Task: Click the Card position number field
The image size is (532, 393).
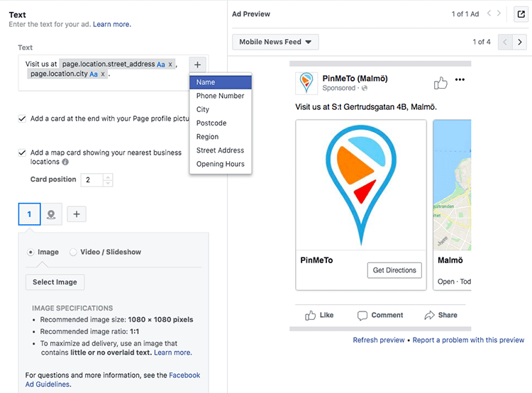Action: (92, 180)
